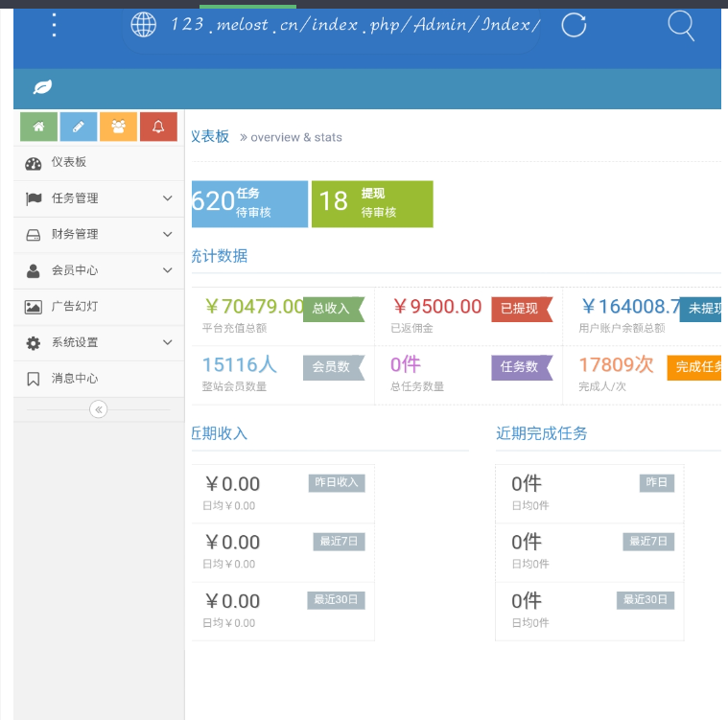Open the browser three-dot menu
Screen dimensions: 728x720
click(x=55, y=25)
